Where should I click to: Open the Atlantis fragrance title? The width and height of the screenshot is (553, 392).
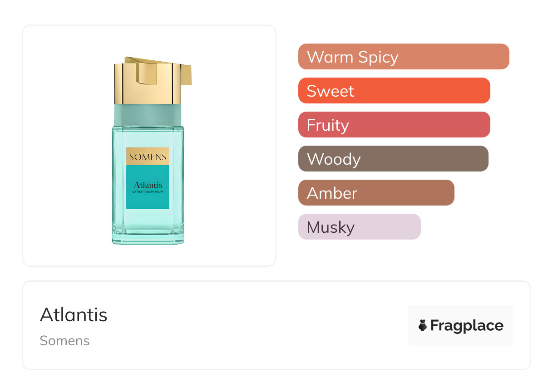pos(74,315)
